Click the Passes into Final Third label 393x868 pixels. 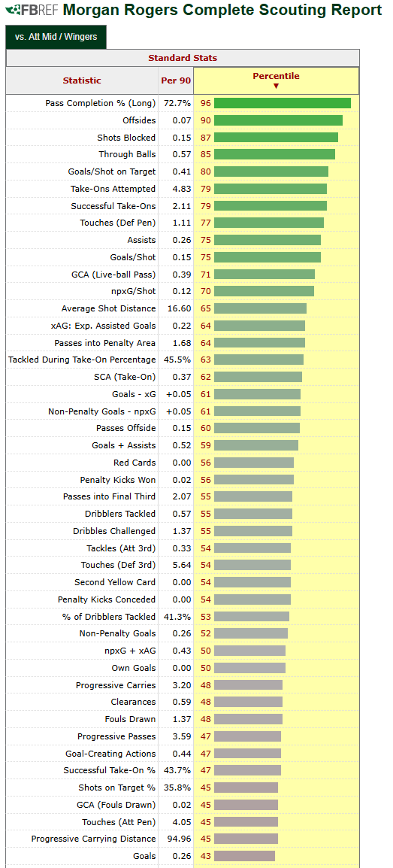(110, 496)
